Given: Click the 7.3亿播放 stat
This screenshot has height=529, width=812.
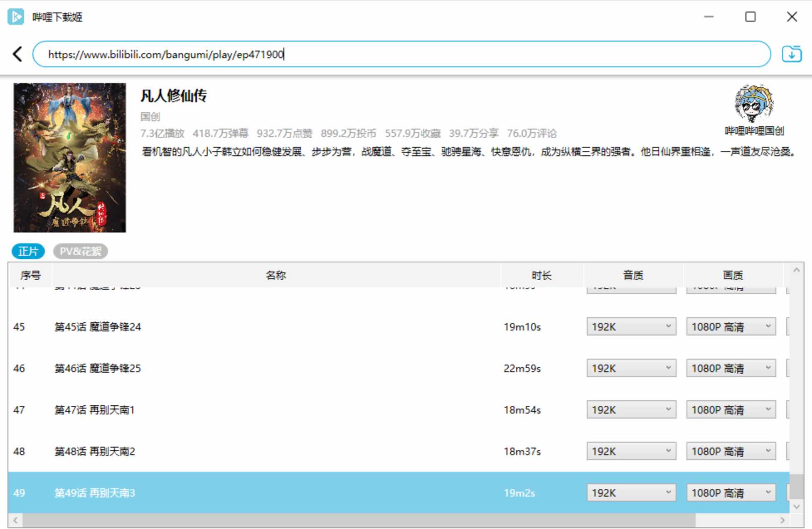Looking at the screenshot, I should [162, 133].
